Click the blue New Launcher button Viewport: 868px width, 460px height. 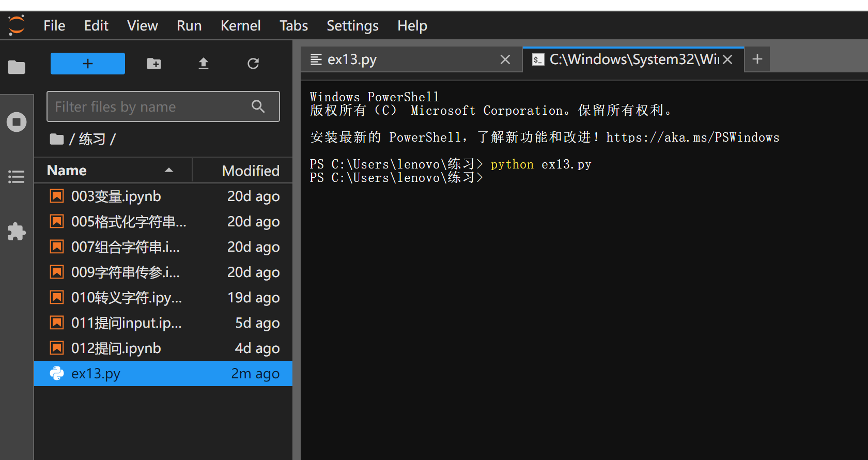coord(88,64)
